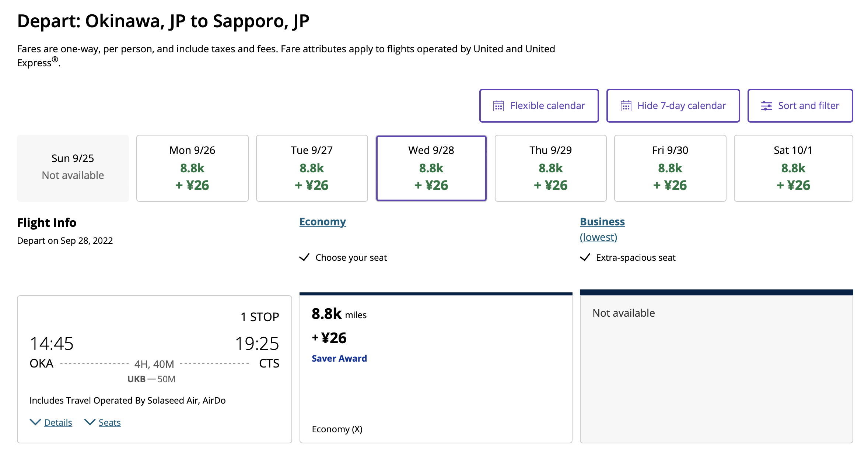Click the 14:45 departure time
Image resolution: width=868 pixels, height=450 pixels.
(x=52, y=344)
